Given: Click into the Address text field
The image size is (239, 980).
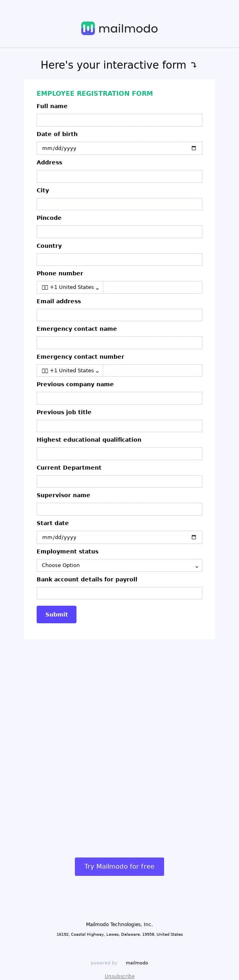Looking at the screenshot, I should pos(119,176).
